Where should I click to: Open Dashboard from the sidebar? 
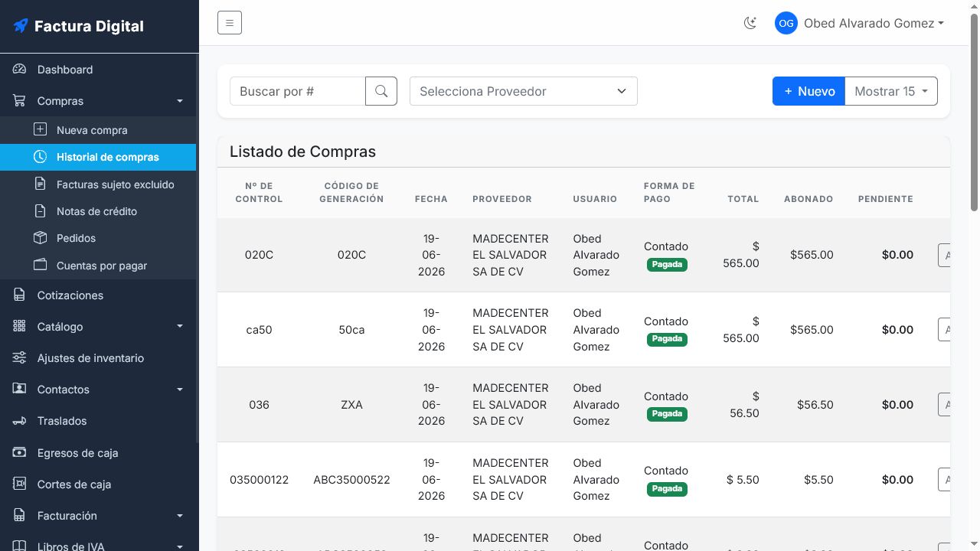click(98, 70)
